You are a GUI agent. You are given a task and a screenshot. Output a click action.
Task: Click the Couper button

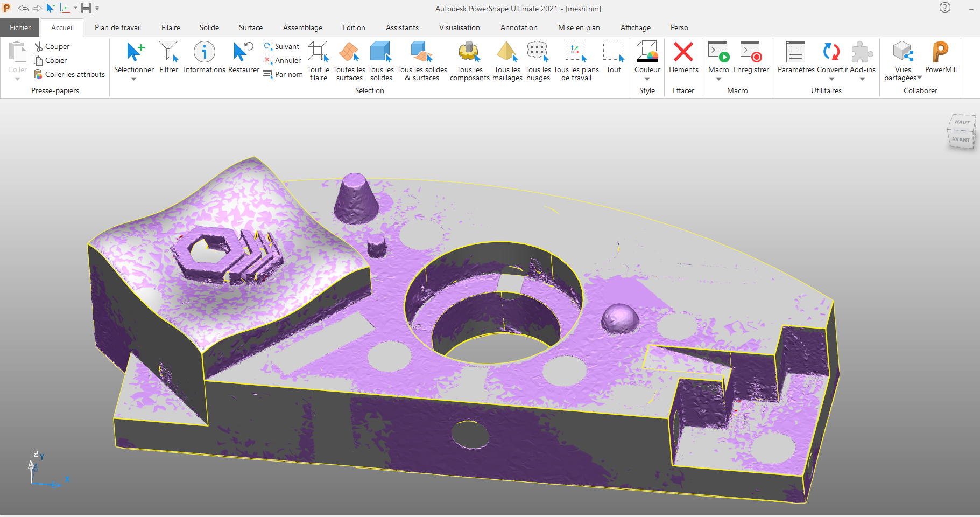[52, 46]
